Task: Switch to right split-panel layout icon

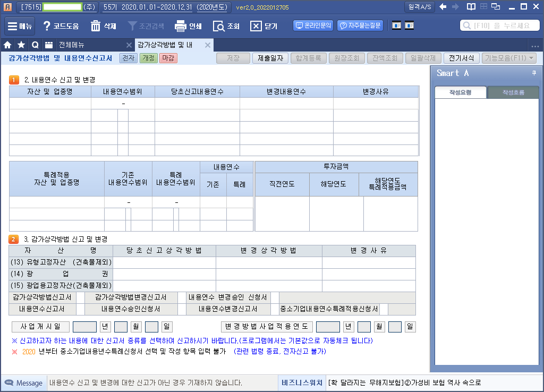Action: tap(410, 25)
